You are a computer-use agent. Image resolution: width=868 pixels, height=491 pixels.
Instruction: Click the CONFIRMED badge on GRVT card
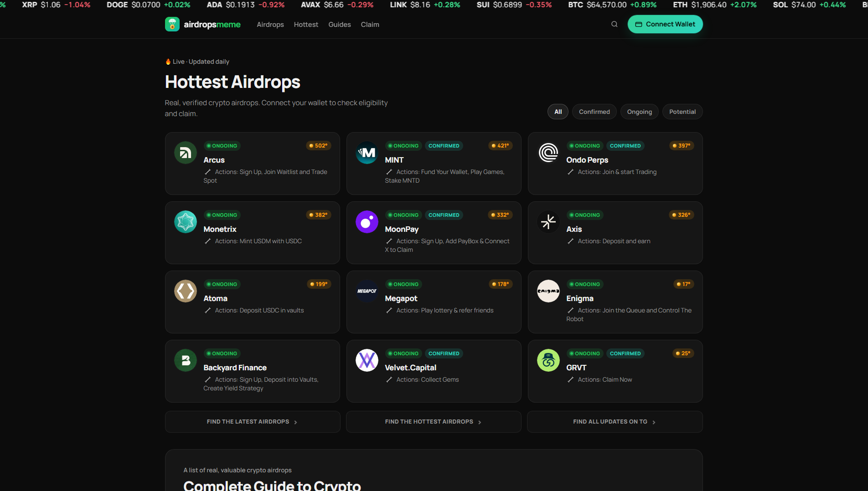pyautogui.click(x=625, y=353)
